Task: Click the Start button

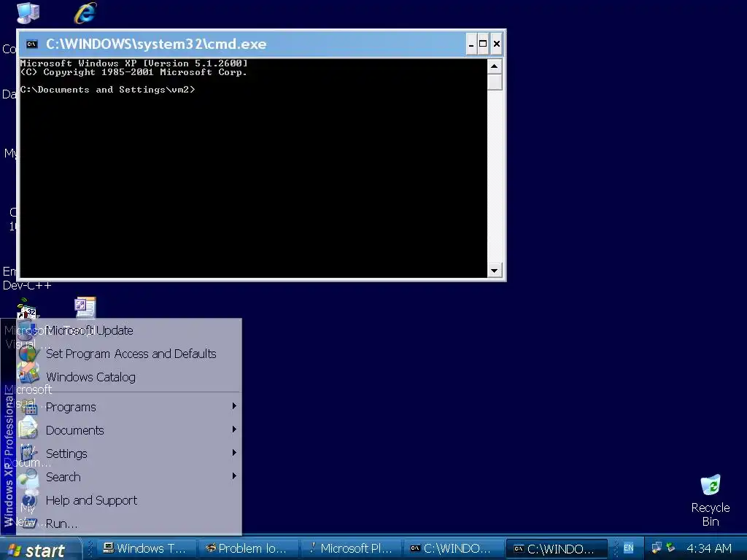Action: coord(40,550)
